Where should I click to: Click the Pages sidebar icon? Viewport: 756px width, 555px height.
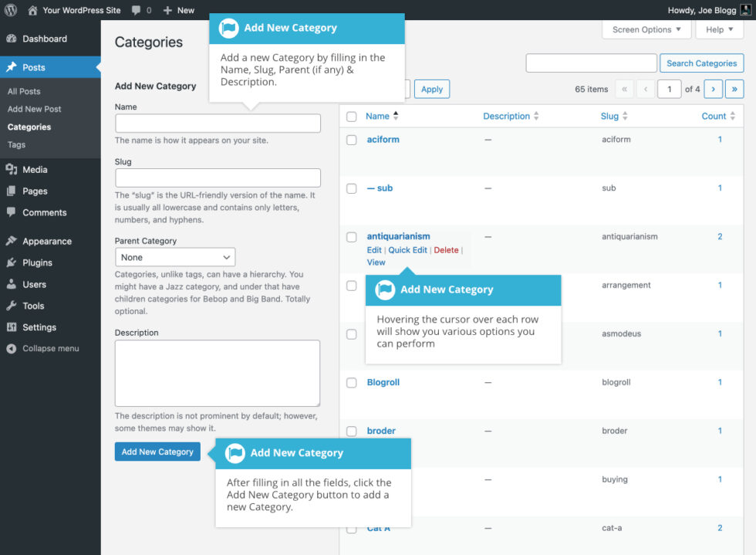coord(12,191)
